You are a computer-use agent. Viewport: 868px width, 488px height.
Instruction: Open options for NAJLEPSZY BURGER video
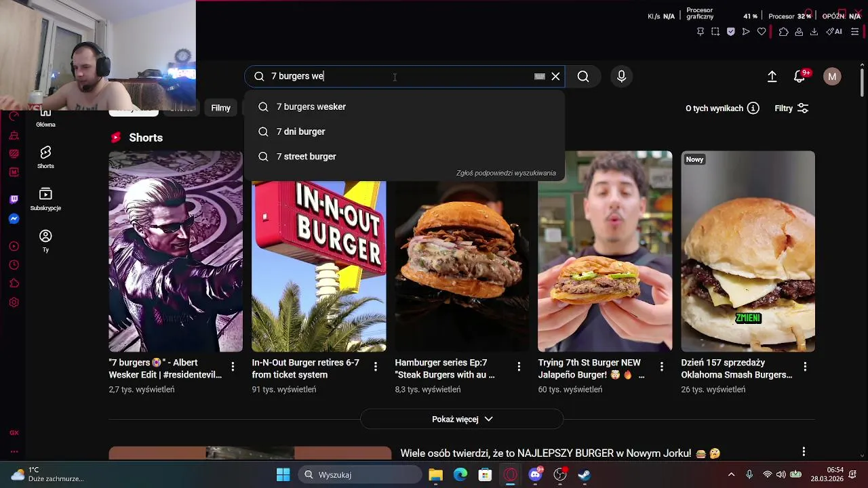(804, 452)
